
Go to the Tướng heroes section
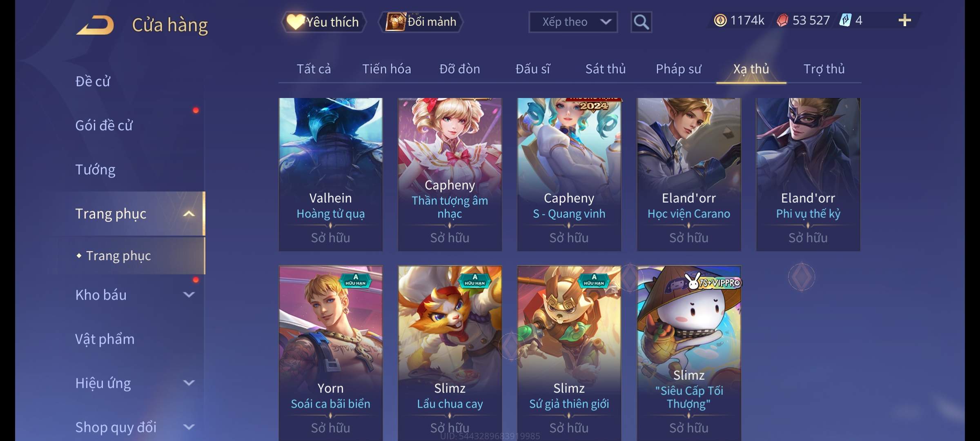coord(95,169)
